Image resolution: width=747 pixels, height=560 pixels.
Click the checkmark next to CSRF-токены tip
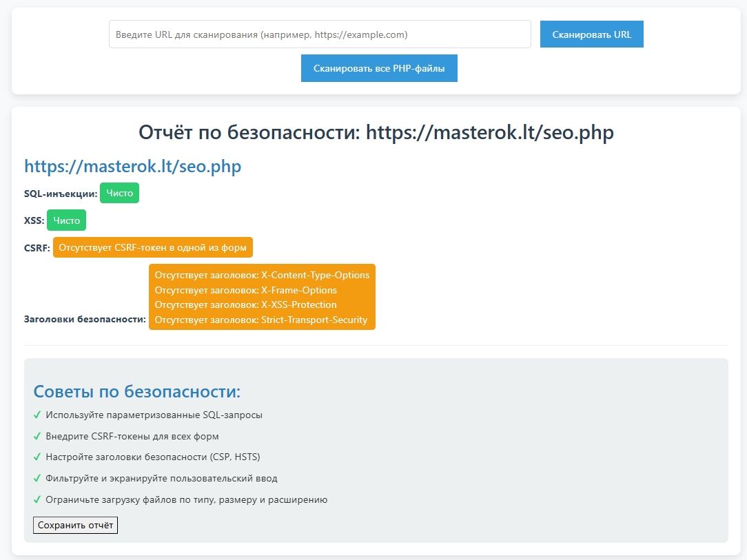37,437
